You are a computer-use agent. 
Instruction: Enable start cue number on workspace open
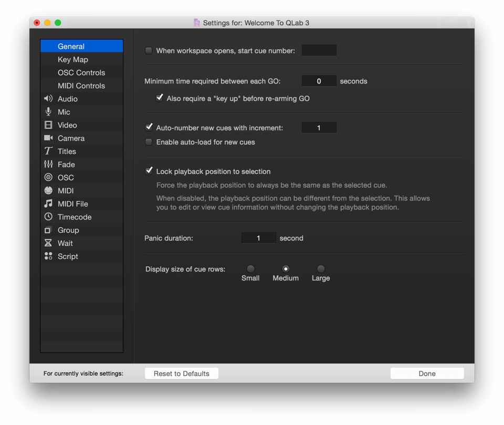(x=149, y=51)
